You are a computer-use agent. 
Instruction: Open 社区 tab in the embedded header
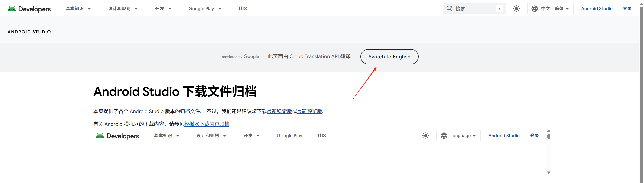pyautogui.click(x=322, y=136)
